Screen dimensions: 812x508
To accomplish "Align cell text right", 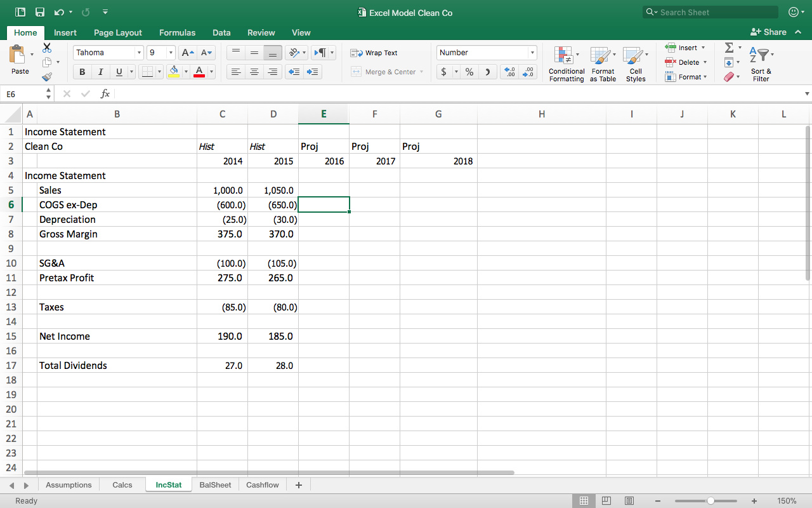I will 273,72.
